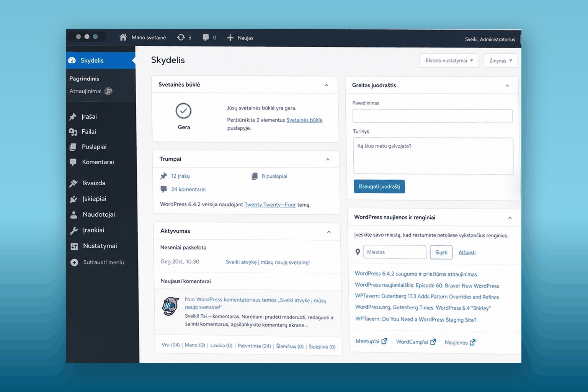
Task: Click the media icon beside Failai
Action: [73, 132]
